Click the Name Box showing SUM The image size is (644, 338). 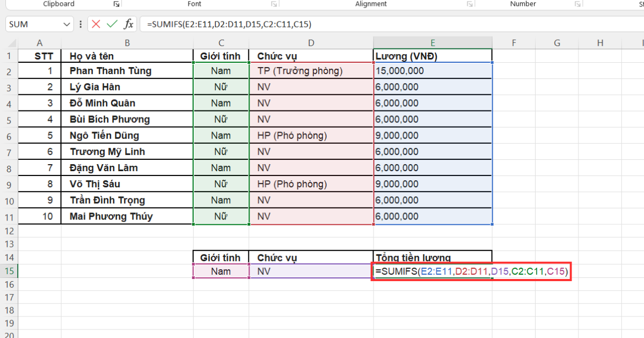pyautogui.click(x=33, y=24)
